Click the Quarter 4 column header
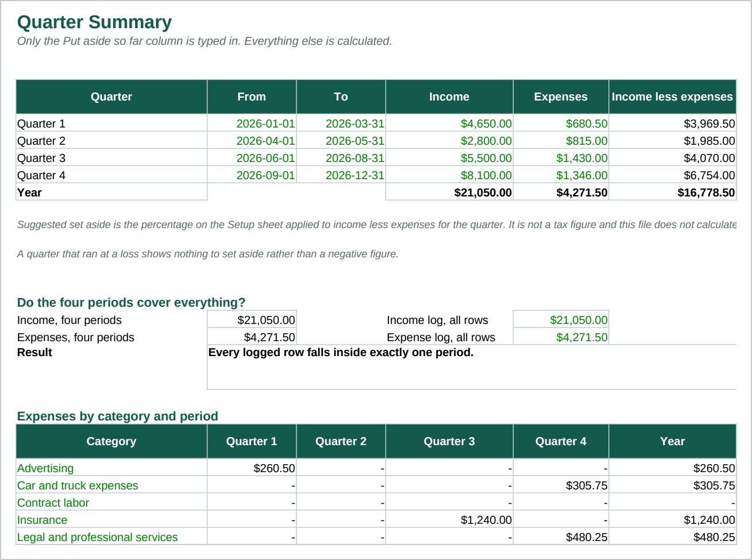Screen dimensions: 752x560 561,441
